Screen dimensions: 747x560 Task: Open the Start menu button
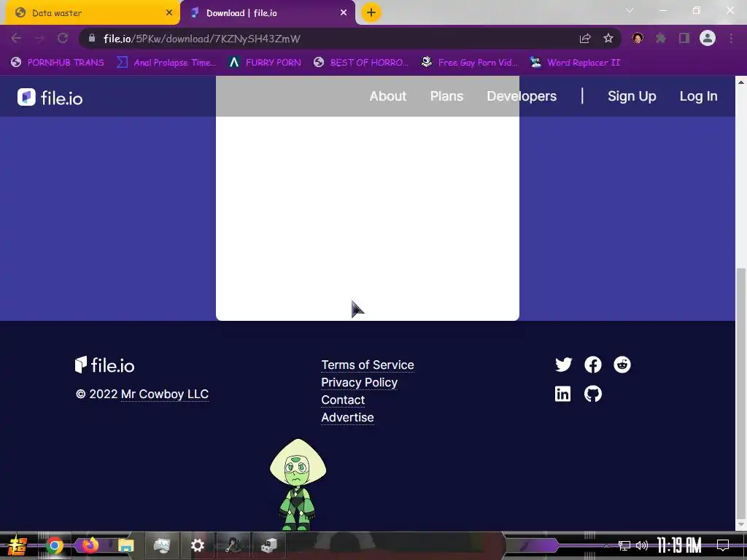[17, 545]
